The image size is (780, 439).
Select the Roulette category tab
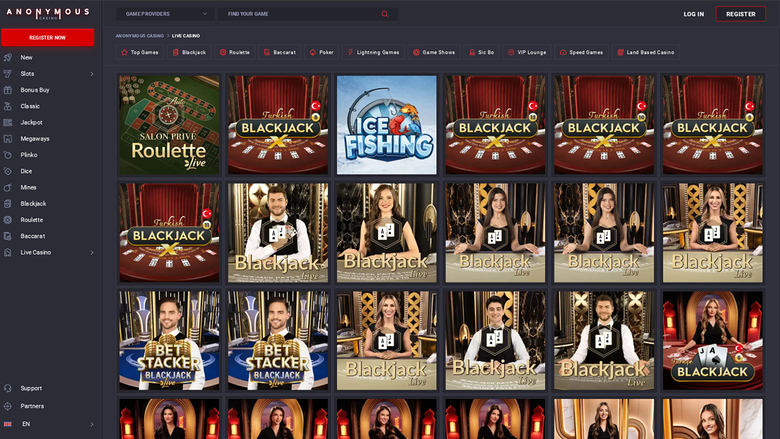click(x=235, y=52)
